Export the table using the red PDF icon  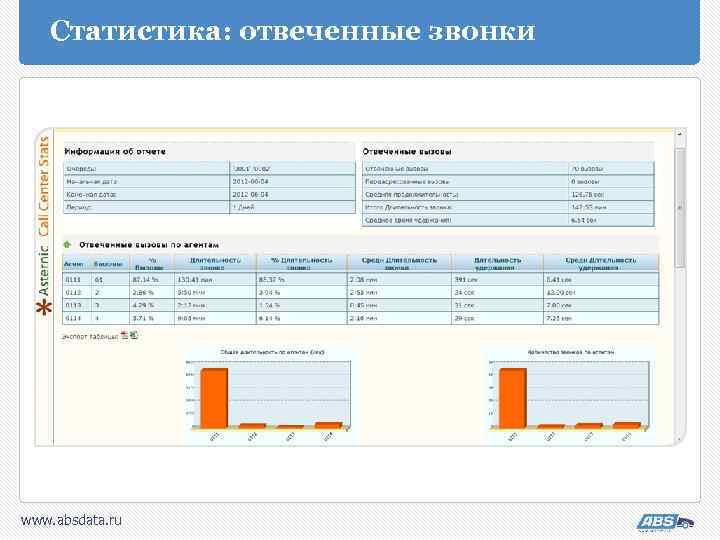[x=124, y=335]
